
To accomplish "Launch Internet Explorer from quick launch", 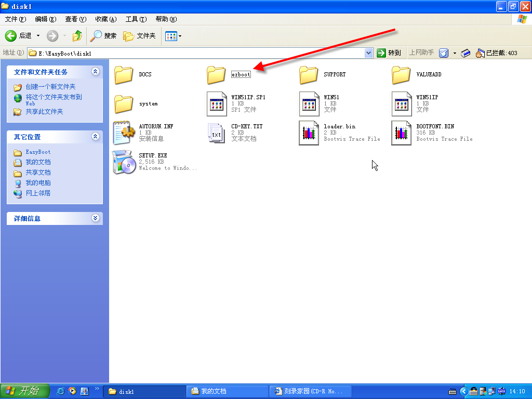I will pos(61,391).
